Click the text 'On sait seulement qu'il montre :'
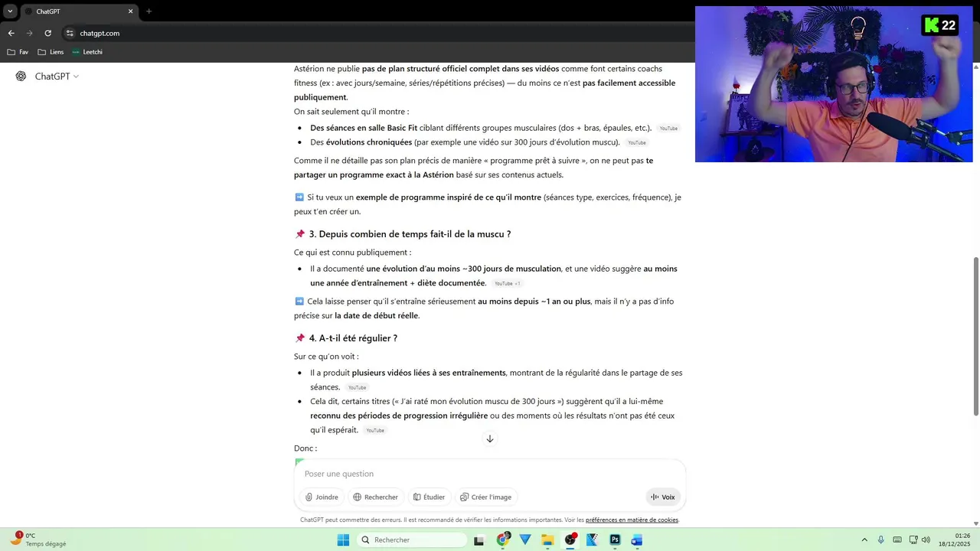The image size is (980, 551). coord(351,112)
